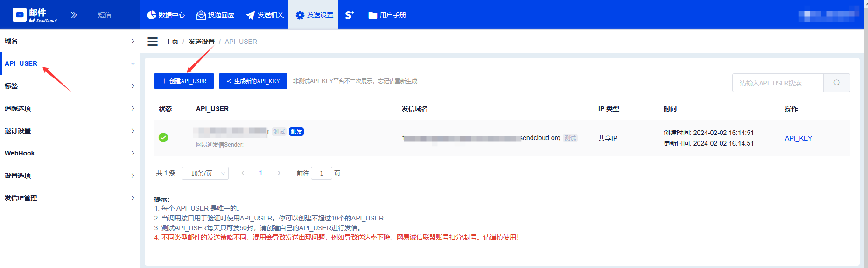Click the double-chevron switch icon beside logo

pos(74,15)
